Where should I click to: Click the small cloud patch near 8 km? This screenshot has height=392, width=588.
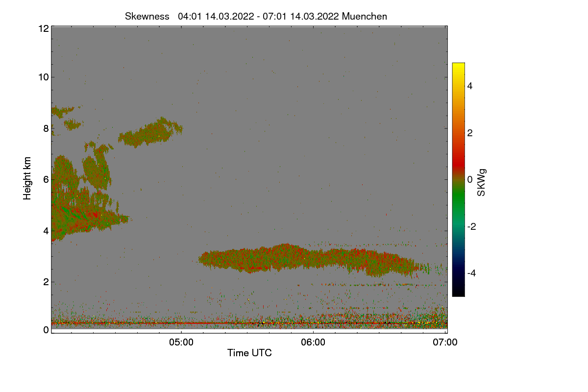click(x=149, y=132)
